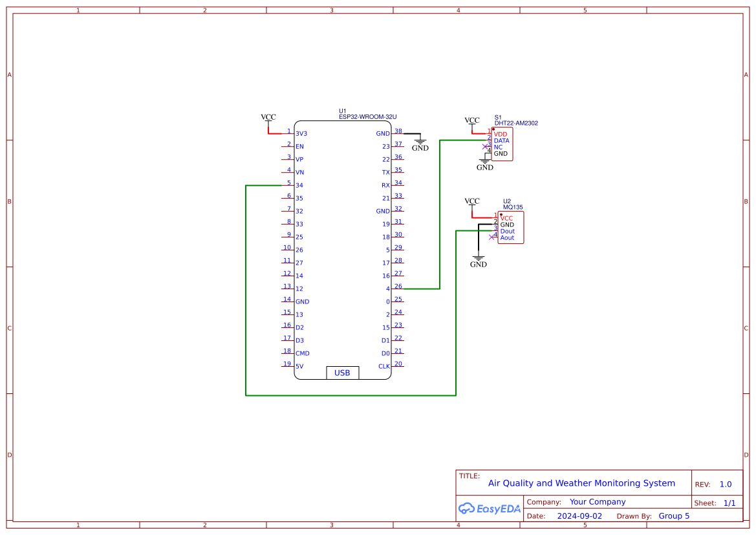
Task: Select the GND symbol below the MQ135
Action: click(478, 257)
